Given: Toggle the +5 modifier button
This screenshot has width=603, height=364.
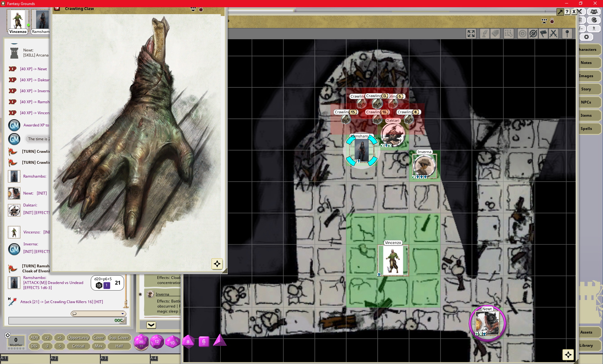Looking at the screenshot, I should click(x=60, y=338).
